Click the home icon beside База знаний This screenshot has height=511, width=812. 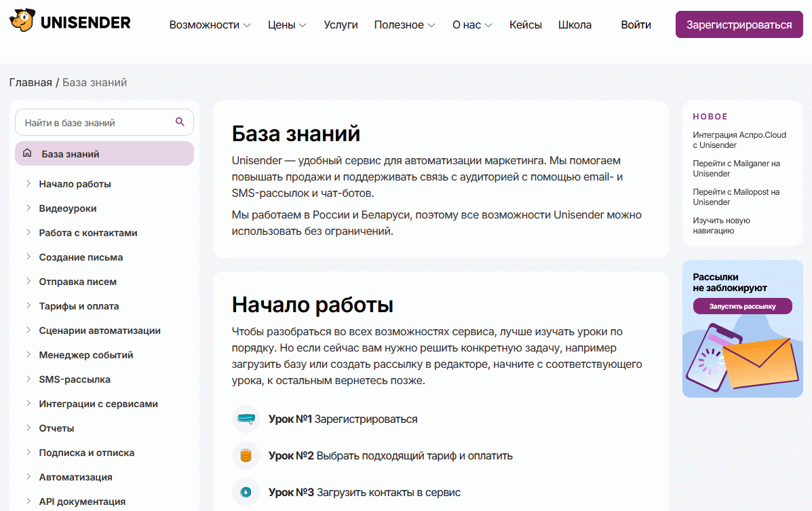pyautogui.click(x=27, y=153)
